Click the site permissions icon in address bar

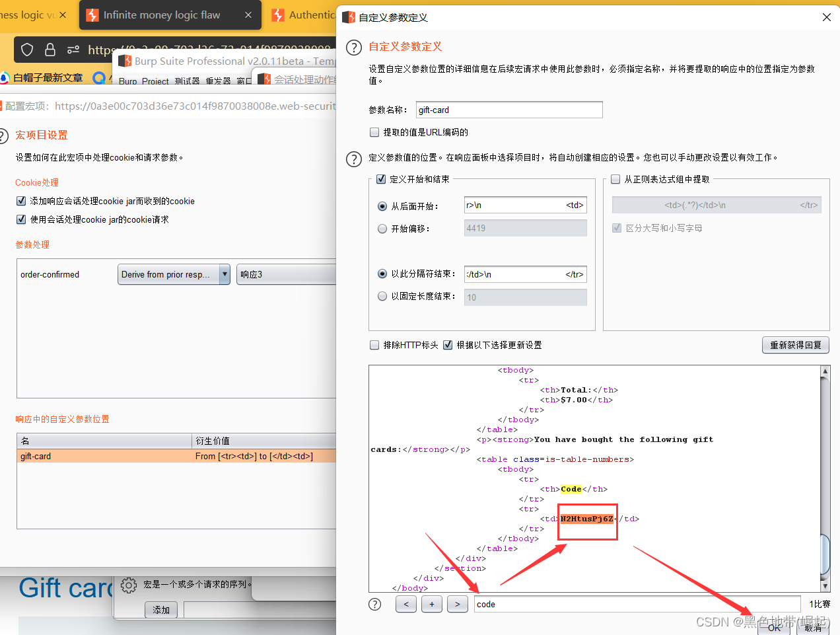pos(73,50)
